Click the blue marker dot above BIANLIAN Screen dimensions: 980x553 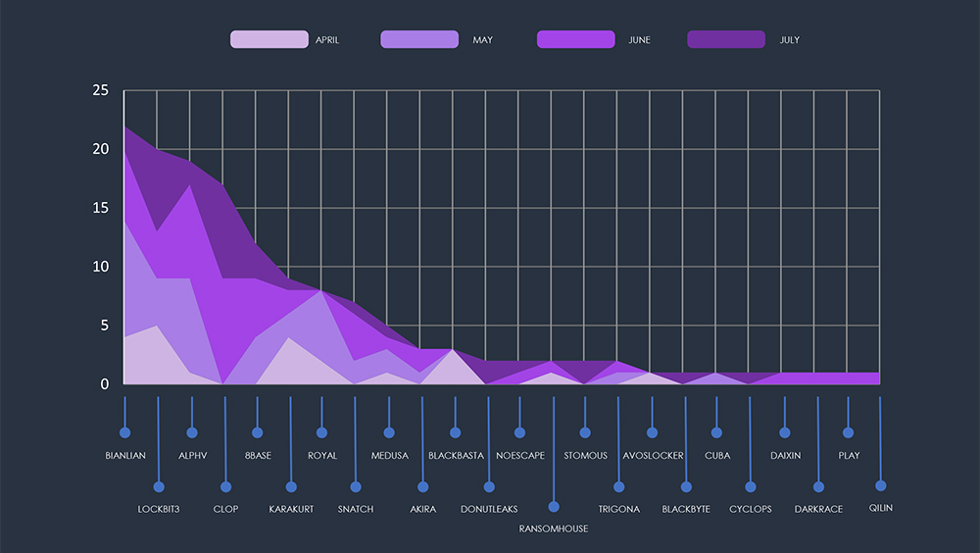pos(125,432)
